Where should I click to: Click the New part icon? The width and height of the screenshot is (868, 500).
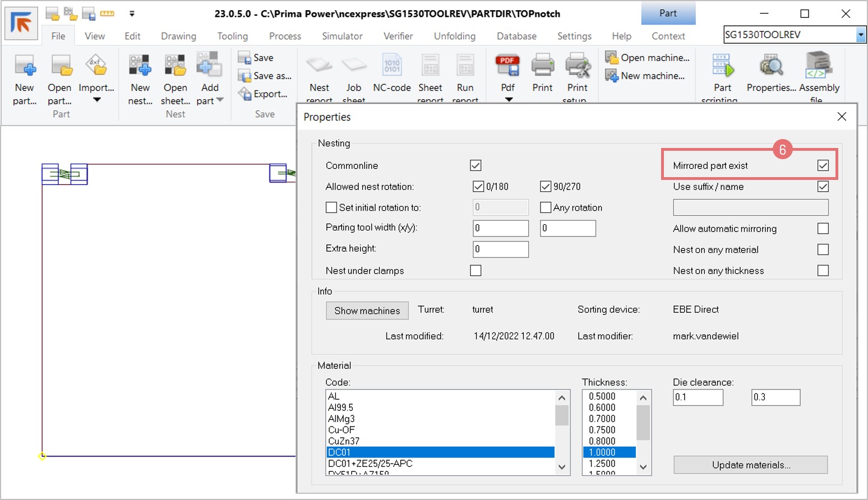tap(25, 67)
